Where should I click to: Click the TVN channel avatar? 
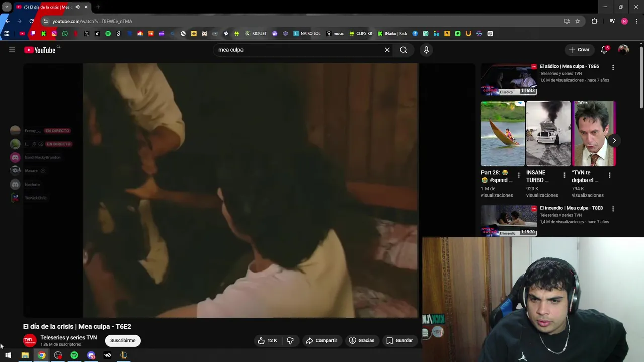click(x=30, y=340)
